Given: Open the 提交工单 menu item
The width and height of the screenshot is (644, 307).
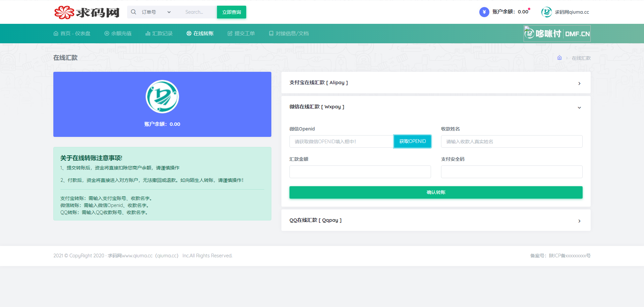Looking at the screenshot, I should pos(241,34).
